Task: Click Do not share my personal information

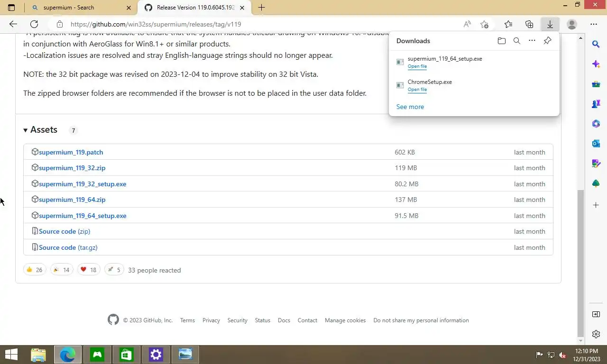Action: [421, 320]
